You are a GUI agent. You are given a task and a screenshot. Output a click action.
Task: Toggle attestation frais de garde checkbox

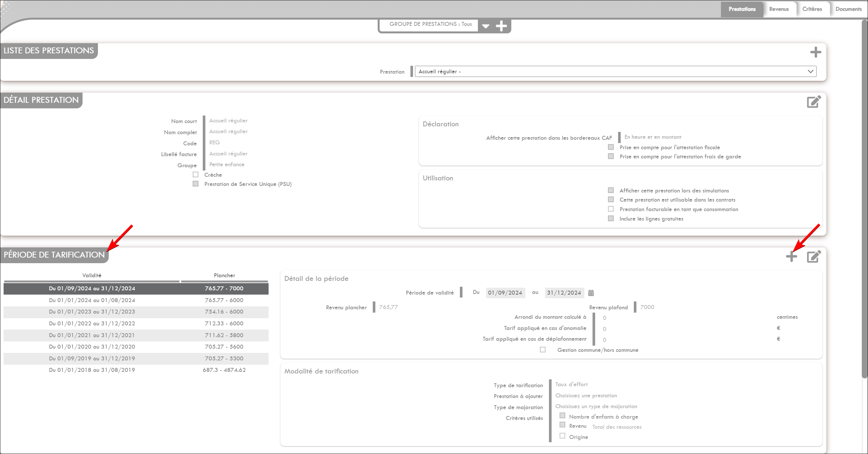611,156
